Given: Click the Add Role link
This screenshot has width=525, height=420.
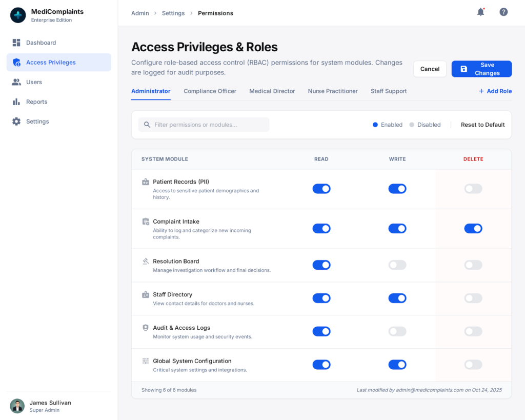Looking at the screenshot, I should (x=495, y=91).
